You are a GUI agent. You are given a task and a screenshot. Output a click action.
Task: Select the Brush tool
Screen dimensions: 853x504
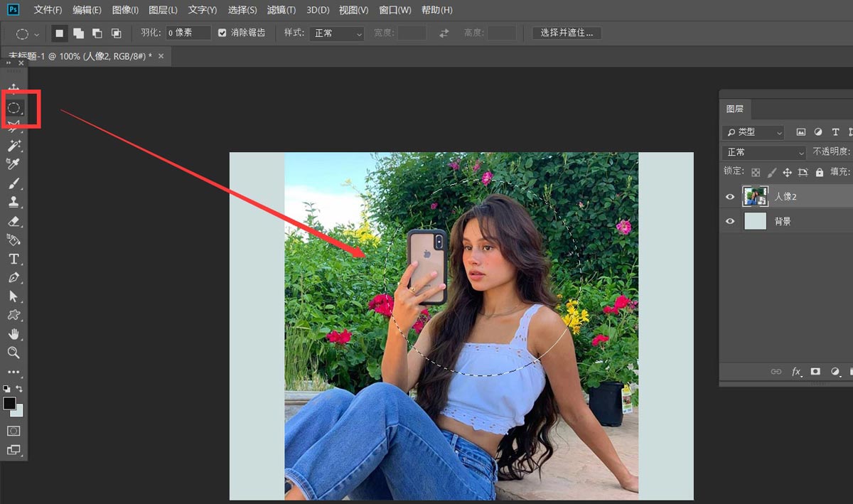[x=14, y=183]
